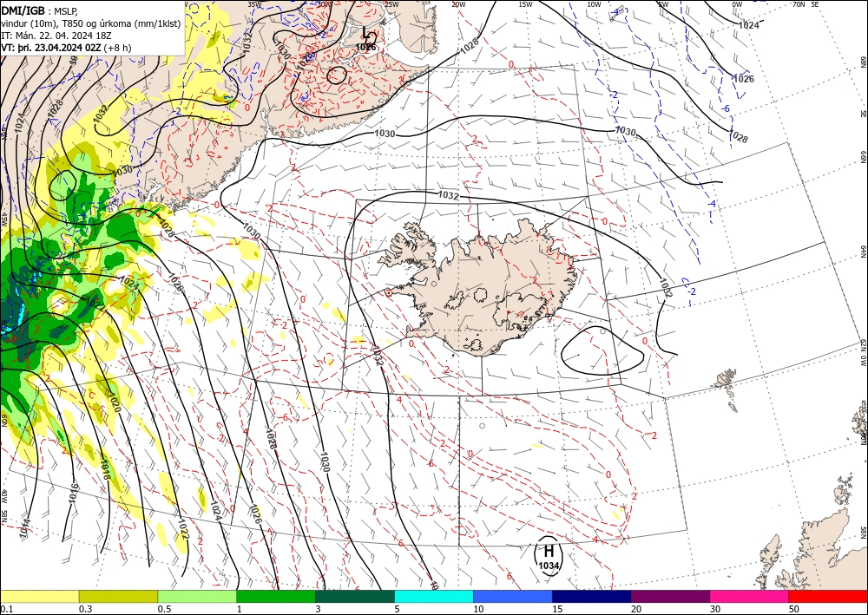Click the legend value '0.1'
Image resolution: width=868 pixels, height=615 pixels.
(5, 609)
